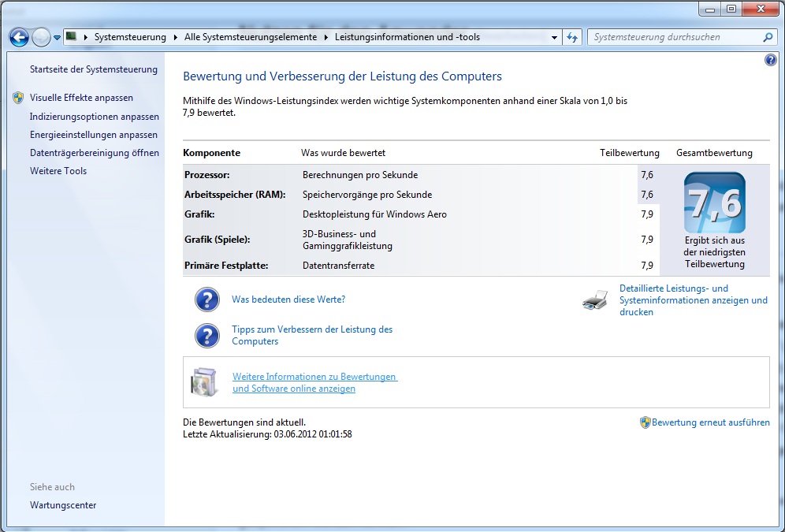The height and width of the screenshot is (532, 785).
Task: Click the printer icon
Action: tap(595, 299)
